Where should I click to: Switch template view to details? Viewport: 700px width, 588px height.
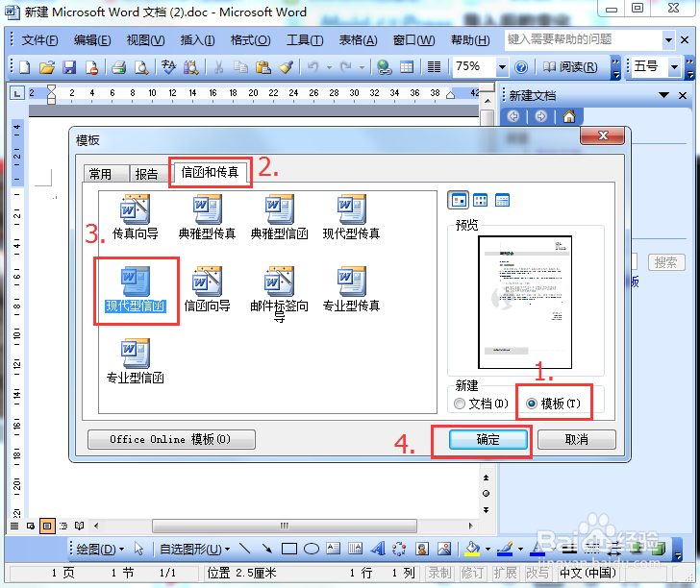click(x=502, y=200)
